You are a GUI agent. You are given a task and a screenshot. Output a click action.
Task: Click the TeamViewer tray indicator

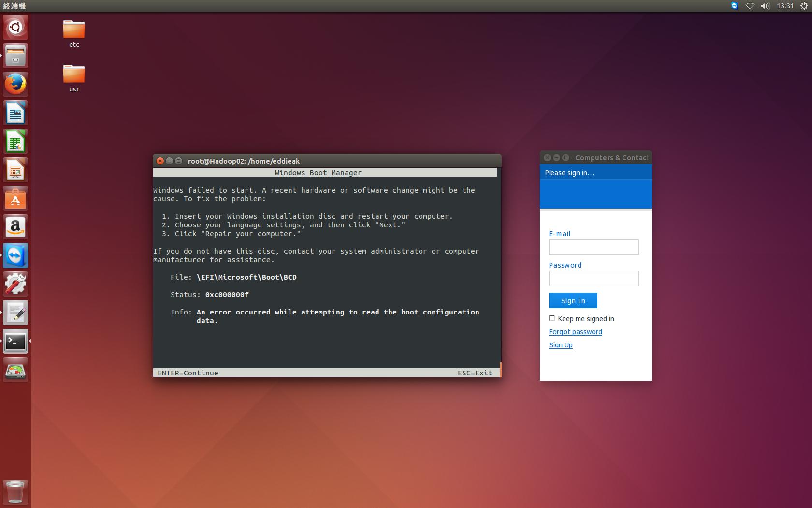[734, 6]
